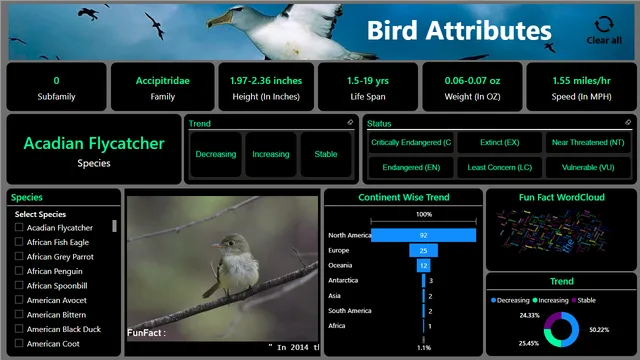Click the flycatcher bird photo

(222, 269)
